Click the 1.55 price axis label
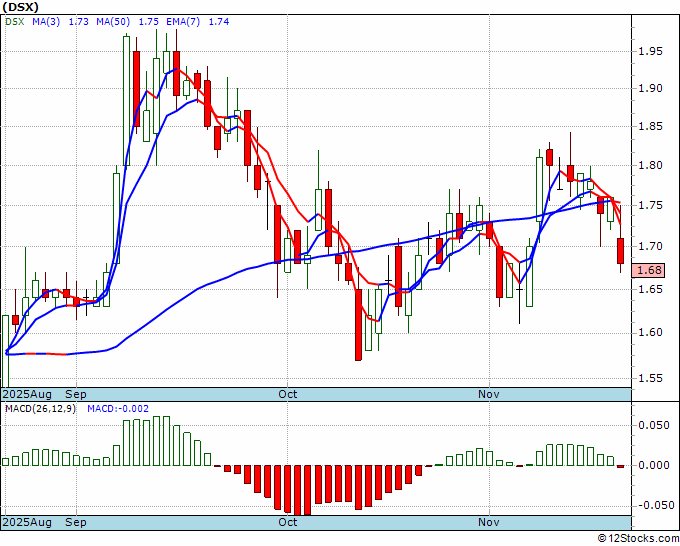Viewport: 680px width, 546px height. (x=651, y=378)
